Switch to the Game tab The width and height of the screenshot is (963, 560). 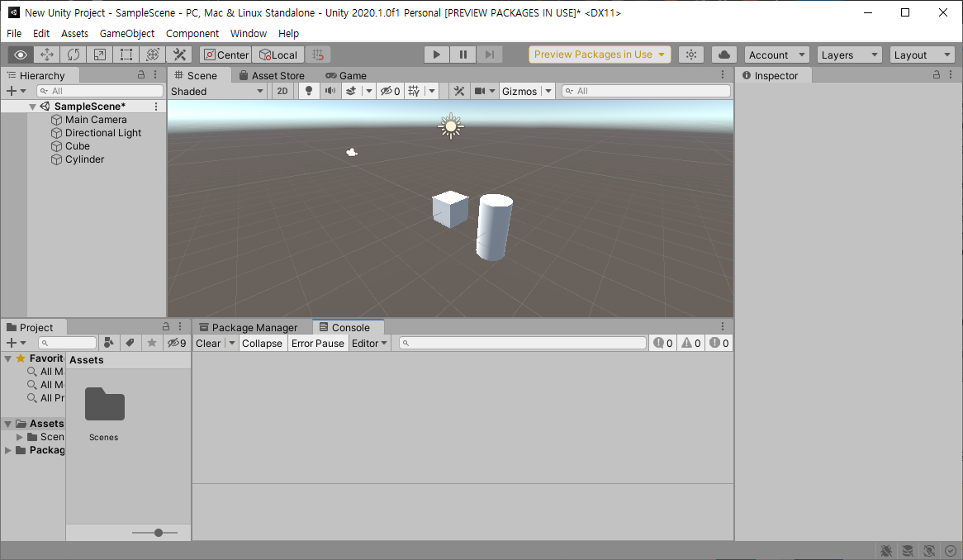346,75
